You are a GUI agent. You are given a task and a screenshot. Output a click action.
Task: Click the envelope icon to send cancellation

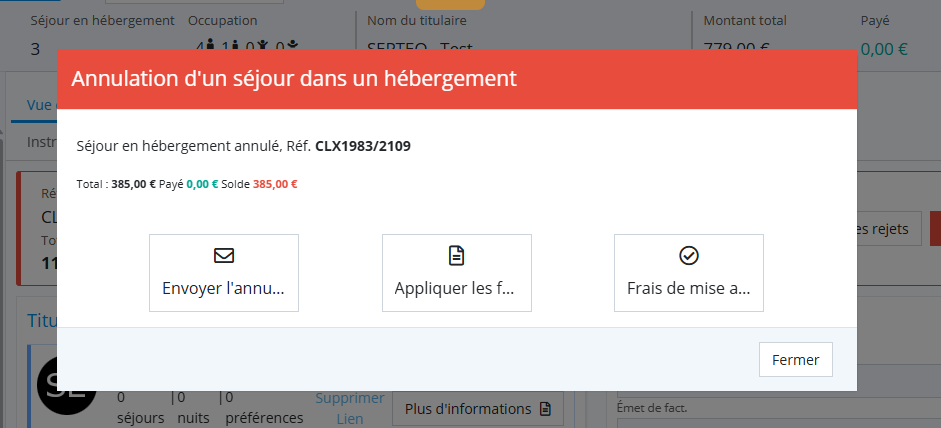click(x=223, y=255)
